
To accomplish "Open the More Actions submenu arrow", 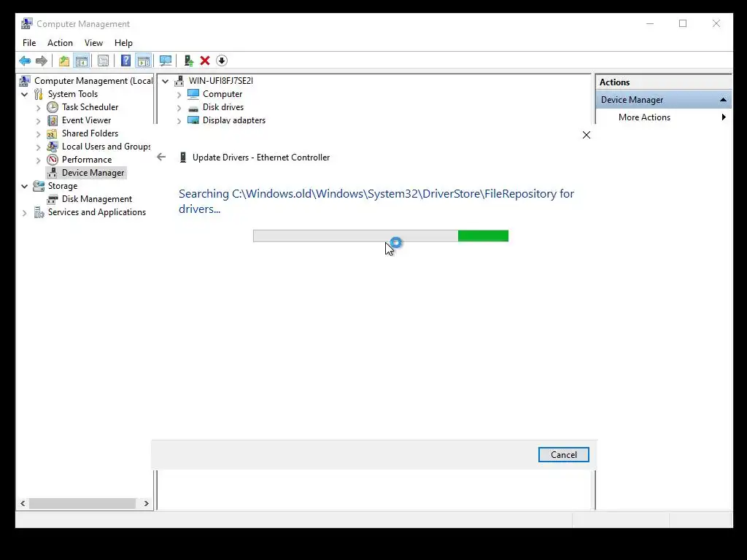I will point(724,117).
